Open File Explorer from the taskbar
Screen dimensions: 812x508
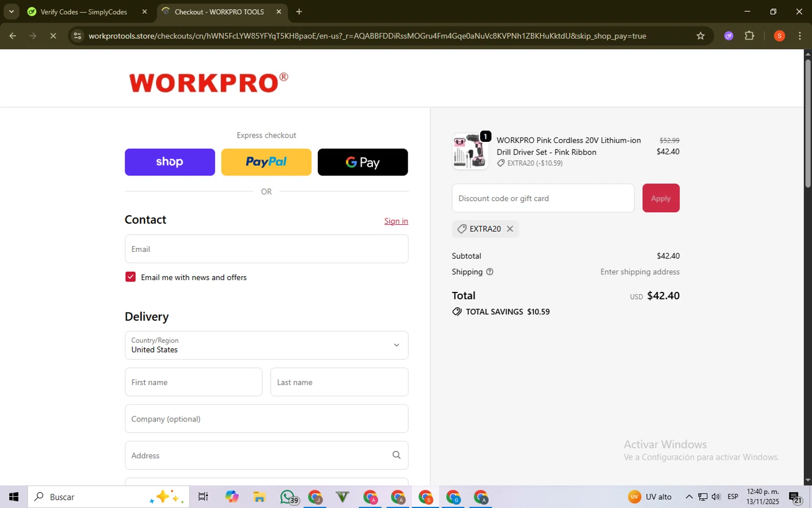click(x=259, y=497)
